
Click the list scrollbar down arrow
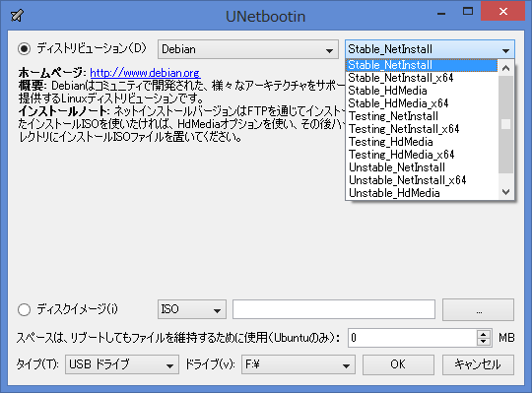click(x=505, y=192)
